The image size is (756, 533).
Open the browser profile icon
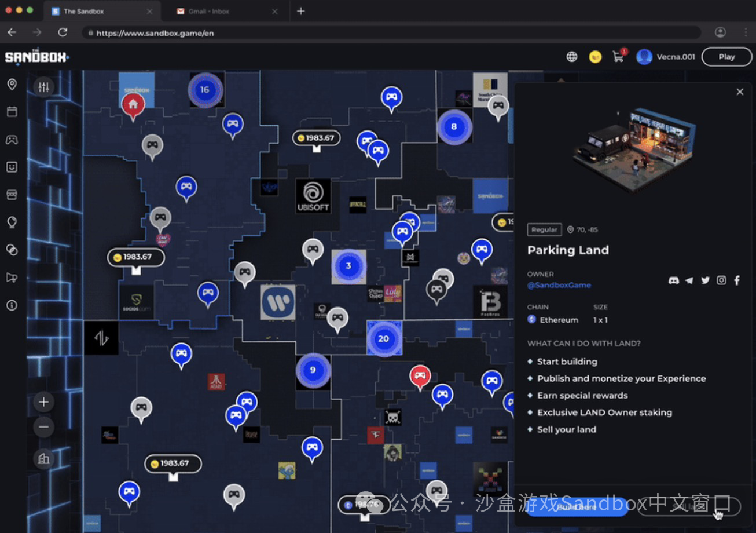(x=720, y=32)
